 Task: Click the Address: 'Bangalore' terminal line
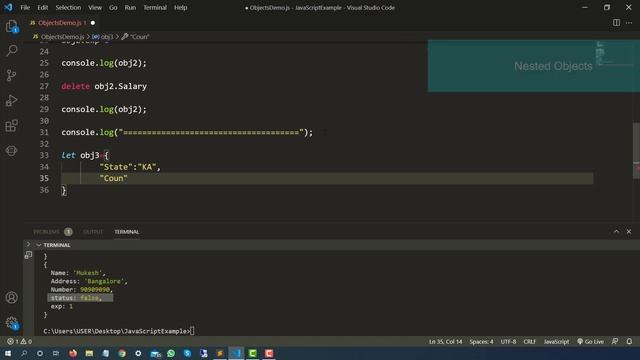click(x=89, y=281)
